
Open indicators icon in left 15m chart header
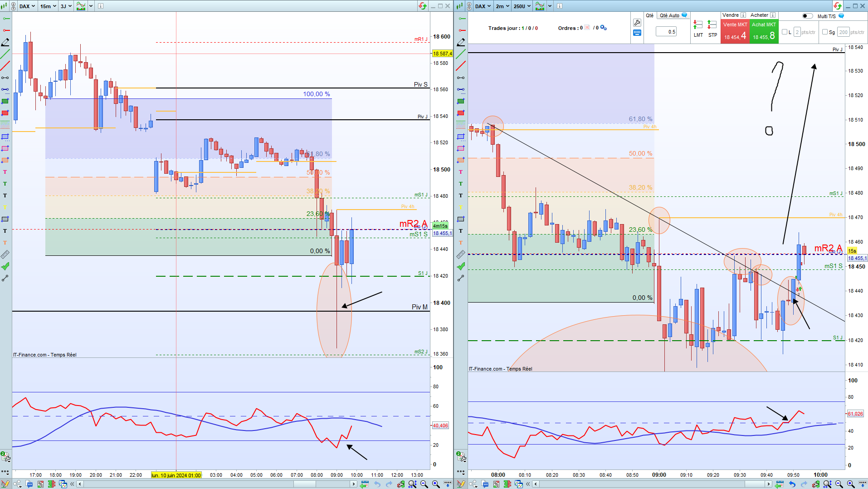click(x=81, y=6)
